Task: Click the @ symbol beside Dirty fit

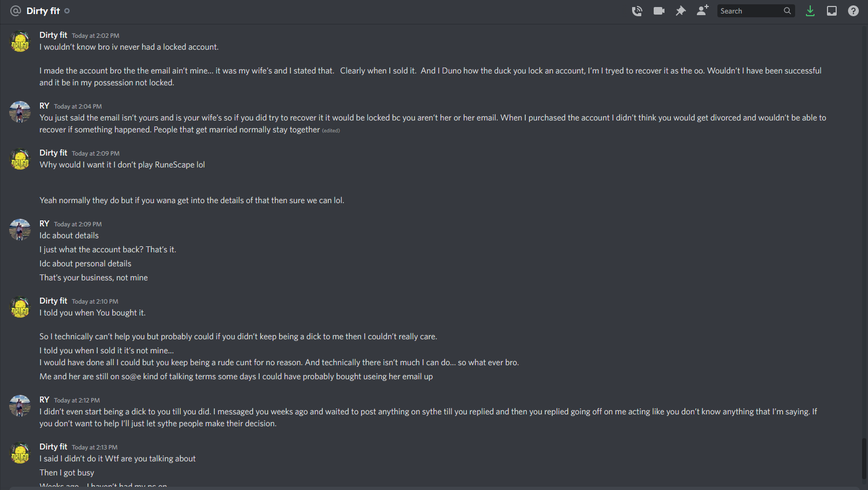Action: (x=16, y=11)
